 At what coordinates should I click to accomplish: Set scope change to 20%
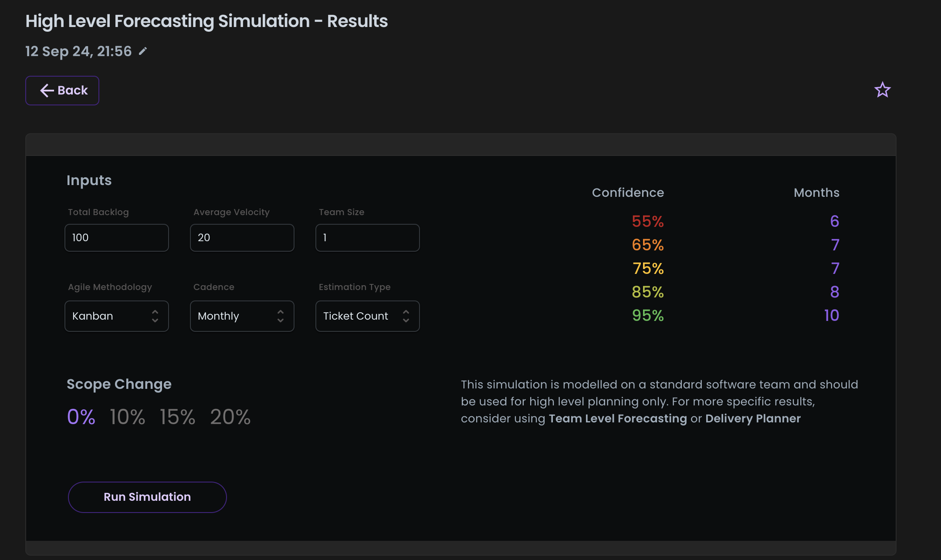[x=230, y=417]
